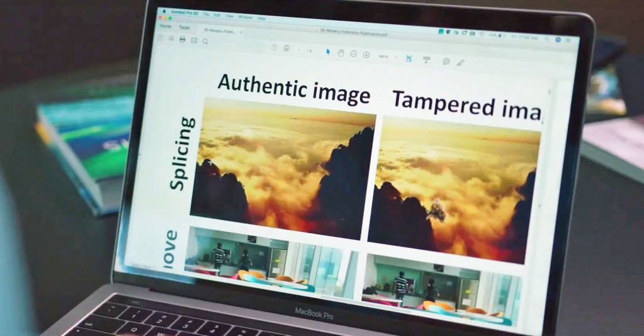Click the green menu bar status icon
Screen dimensions: 644x336
[x=441, y=32]
